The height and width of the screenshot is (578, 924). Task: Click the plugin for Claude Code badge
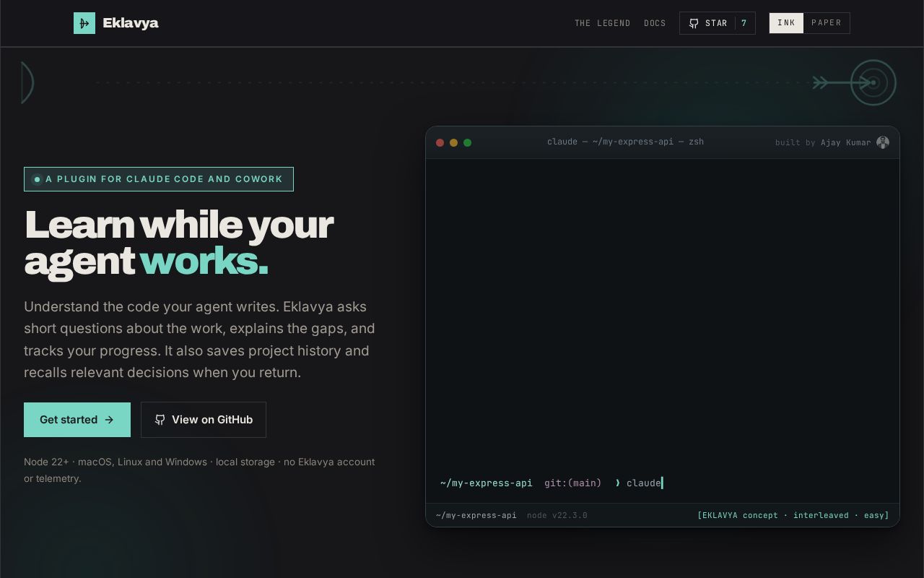coord(159,179)
